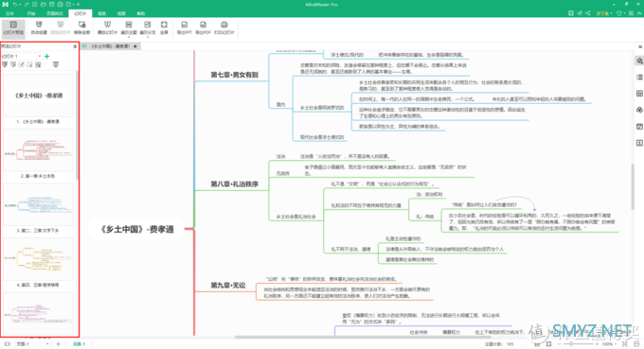Click the share icon in top right
Image resolution: width=644 pixels, height=349 pixels.
588,13
